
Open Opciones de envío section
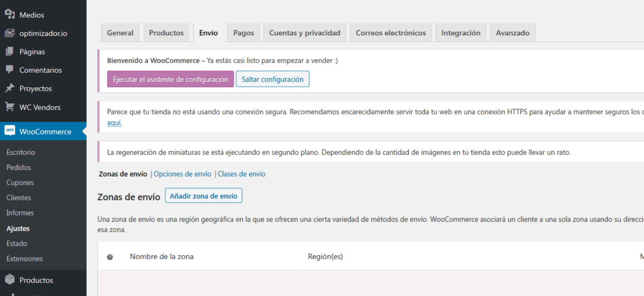point(183,174)
